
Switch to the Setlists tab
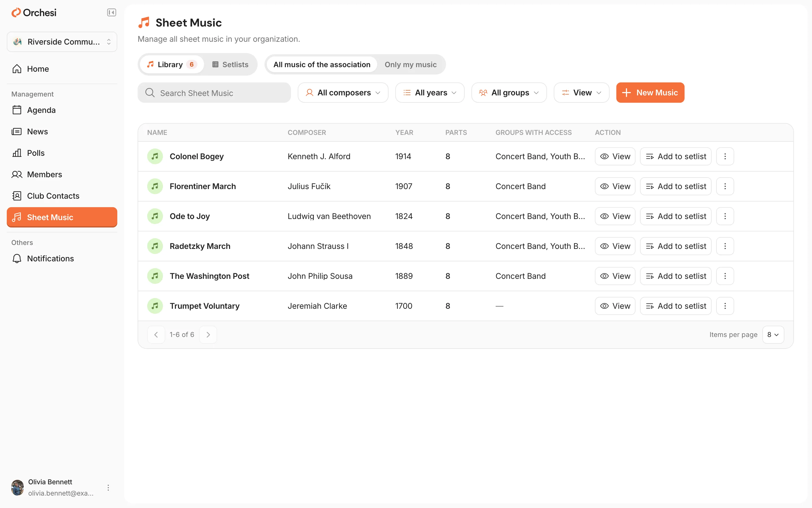pyautogui.click(x=230, y=65)
